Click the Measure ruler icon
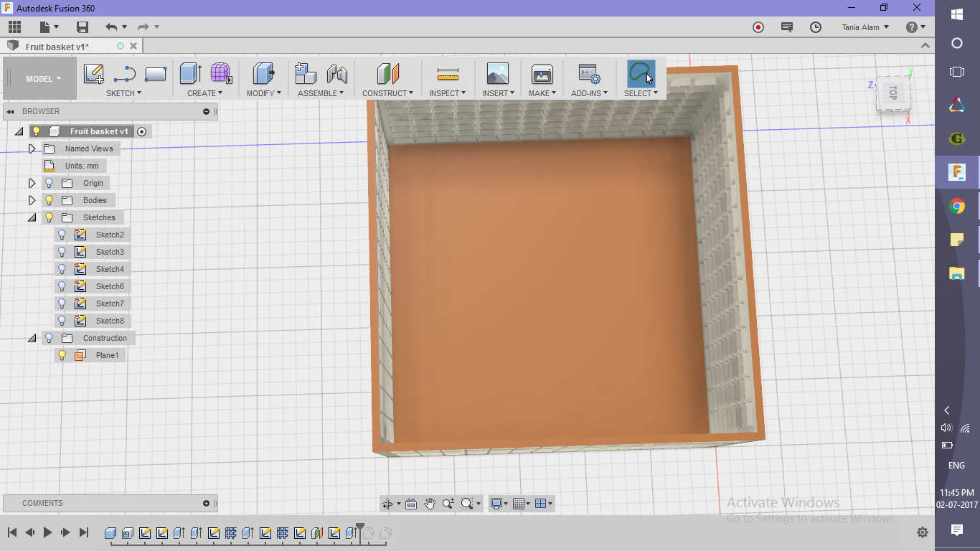The height and width of the screenshot is (551, 980). tap(448, 73)
